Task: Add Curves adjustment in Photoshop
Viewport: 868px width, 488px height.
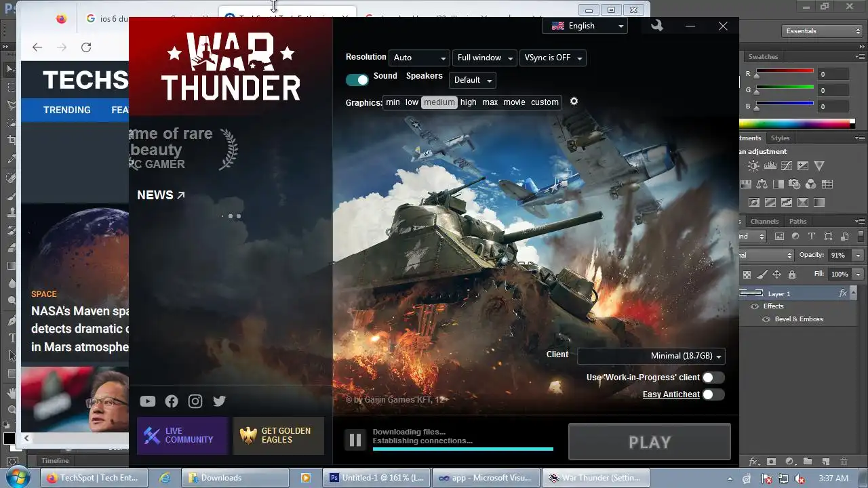Action: click(787, 165)
